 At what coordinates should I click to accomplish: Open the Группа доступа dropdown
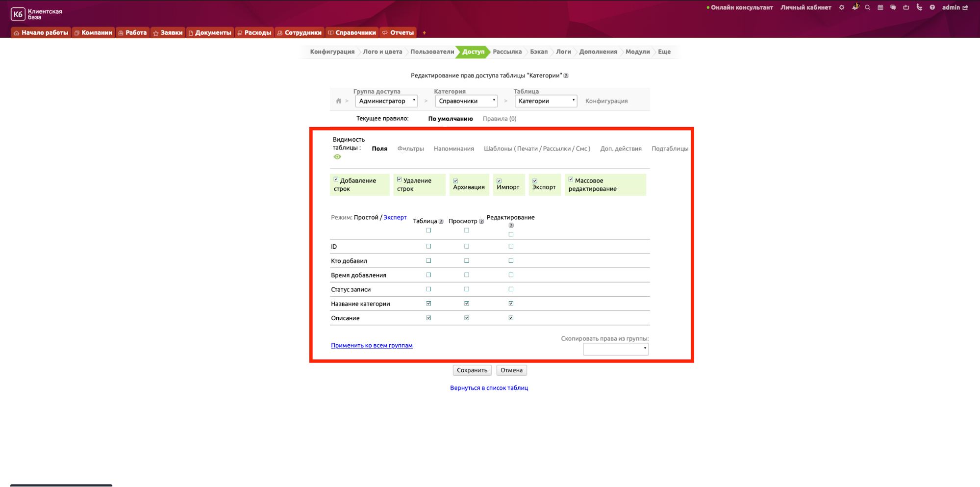coord(386,101)
